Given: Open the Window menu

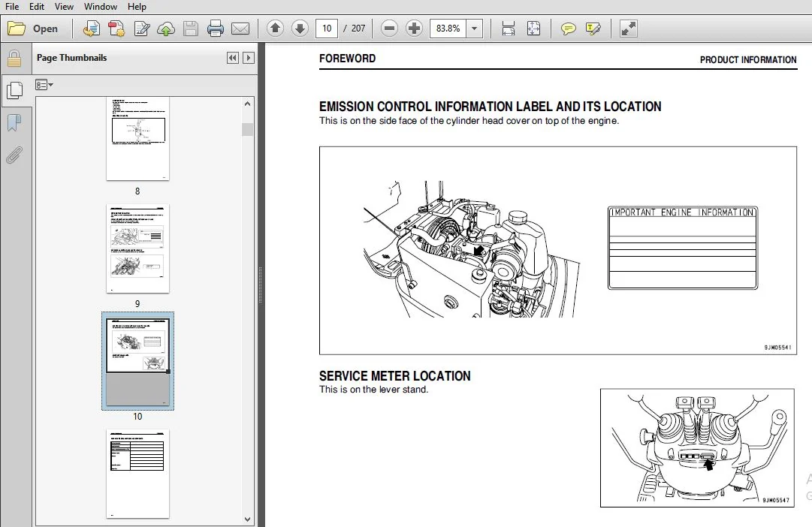Looking at the screenshot, I should pyautogui.click(x=101, y=7).
